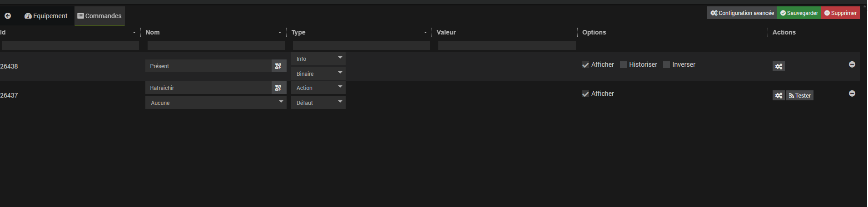Screen dimensions: 868x207
Task: Open the Info type dropdown
Action: click(318, 59)
